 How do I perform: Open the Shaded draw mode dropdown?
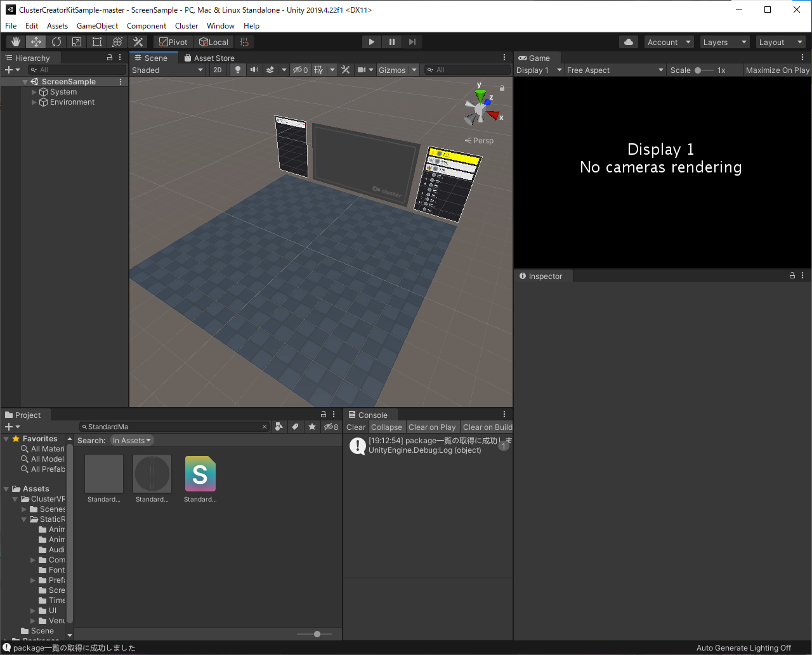(167, 70)
